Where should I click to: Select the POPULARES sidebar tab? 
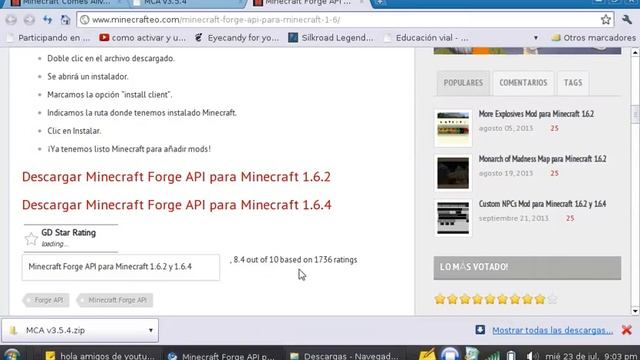(463, 83)
